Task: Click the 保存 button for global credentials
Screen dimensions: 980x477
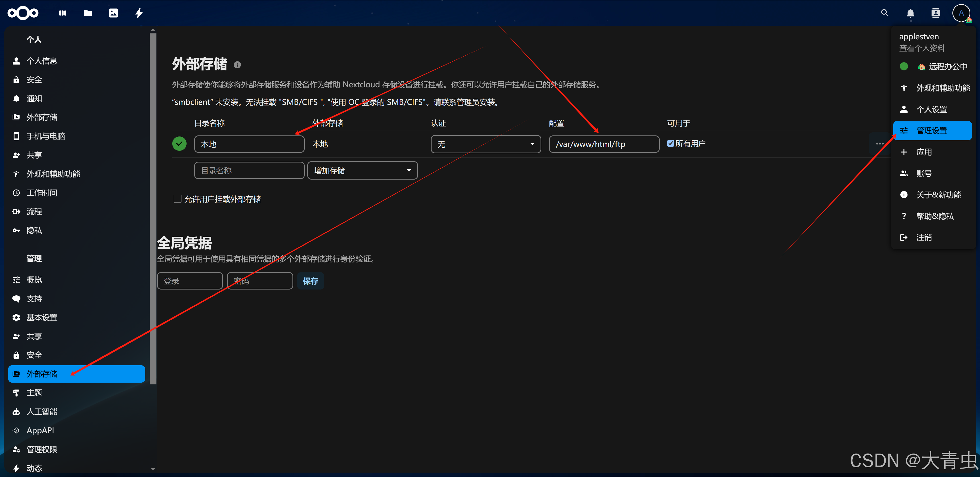Action: pos(310,281)
